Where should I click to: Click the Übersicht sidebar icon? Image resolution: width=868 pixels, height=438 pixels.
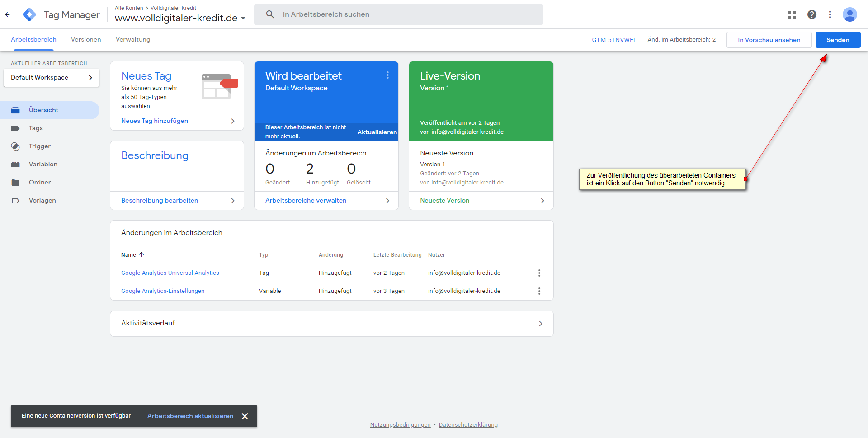pyautogui.click(x=15, y=110)
